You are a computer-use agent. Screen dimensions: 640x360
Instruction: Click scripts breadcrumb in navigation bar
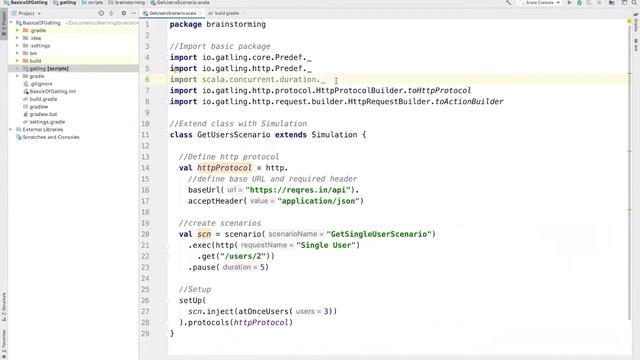(92, 2)
